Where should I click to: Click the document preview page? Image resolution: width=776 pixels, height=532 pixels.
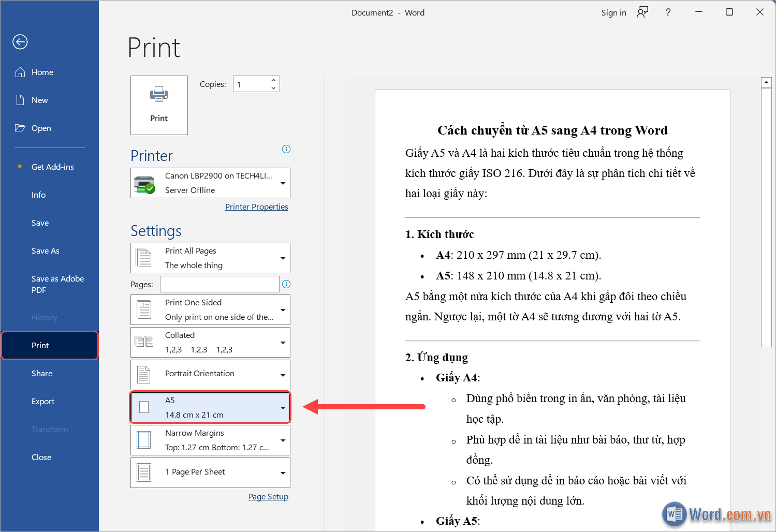(x=552, y=311)
